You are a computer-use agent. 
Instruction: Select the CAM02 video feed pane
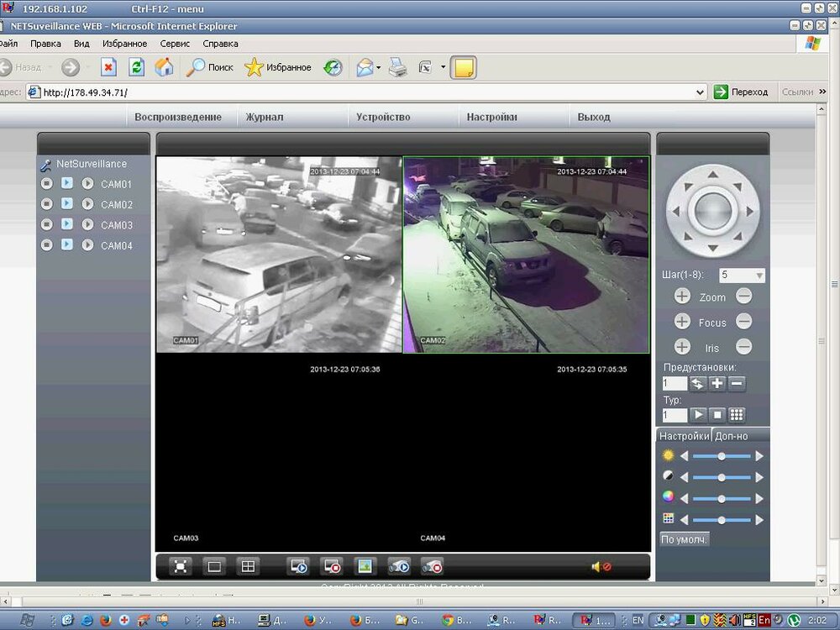pyautogui.click(x=526, y=255)
